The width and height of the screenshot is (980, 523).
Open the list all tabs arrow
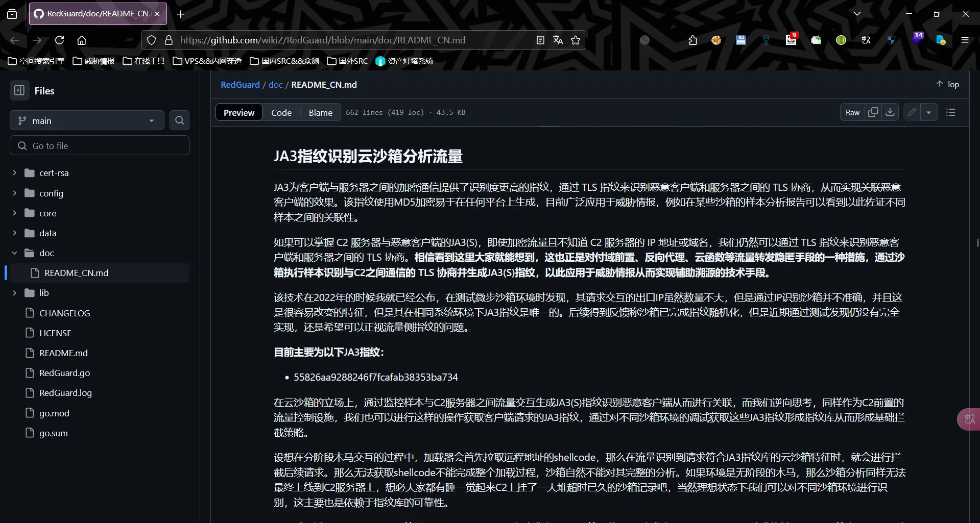(857, 14)
